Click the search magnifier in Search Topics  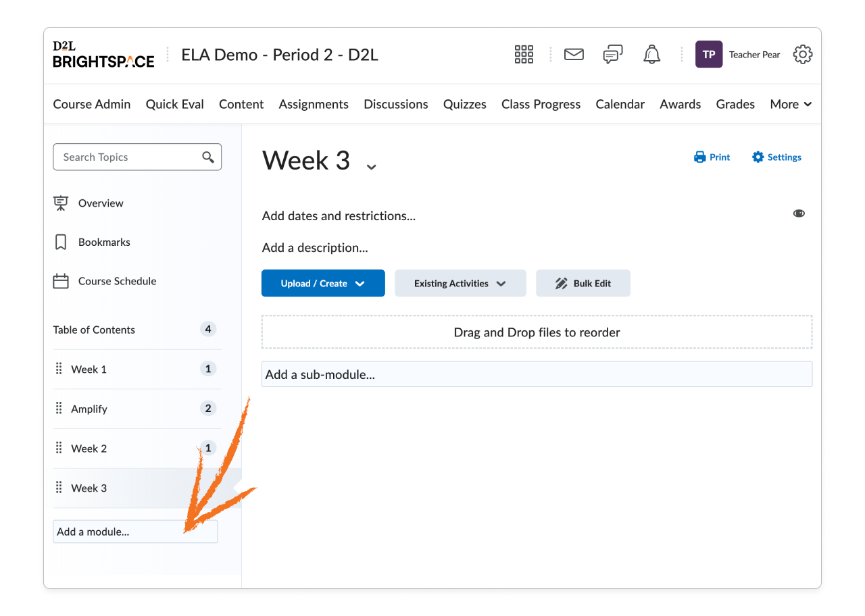coord(208,157)
